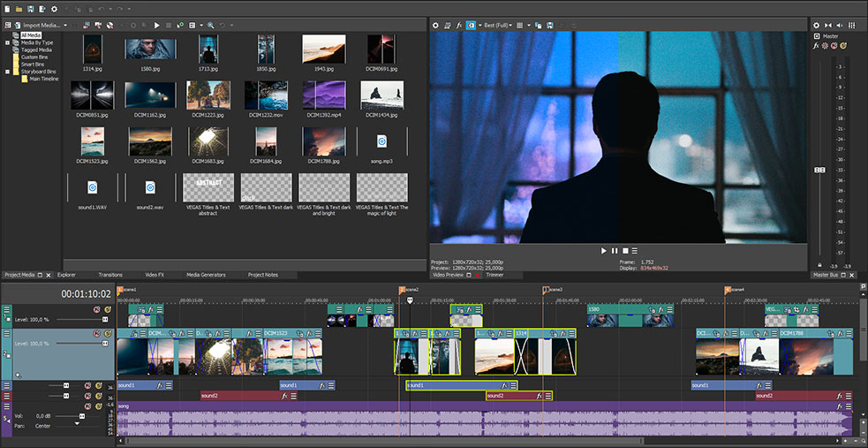Image resolution: width=868 pixels, height=448 pixels.
Task: Copy snapshot to clipboard in preview toolbar
Action: coord(538,26)
